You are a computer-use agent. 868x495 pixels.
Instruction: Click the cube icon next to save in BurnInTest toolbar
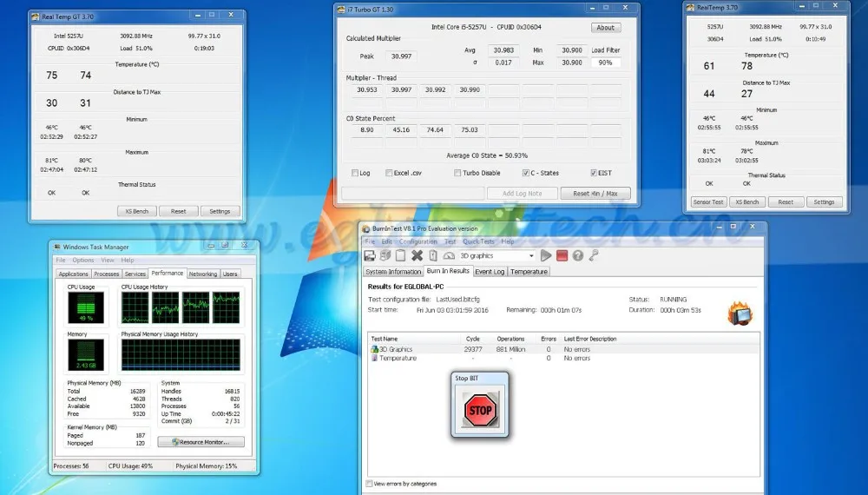[x=385, y=255]
